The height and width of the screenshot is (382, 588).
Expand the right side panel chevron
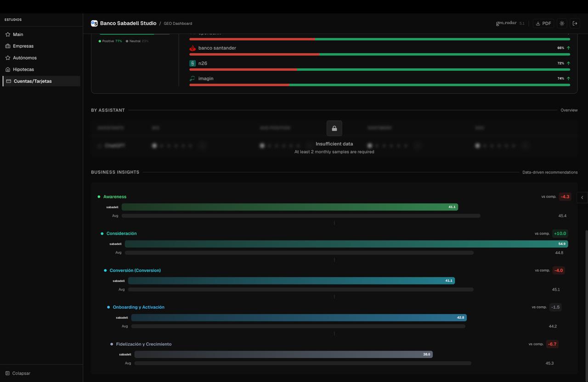click(x=582, y=197)
